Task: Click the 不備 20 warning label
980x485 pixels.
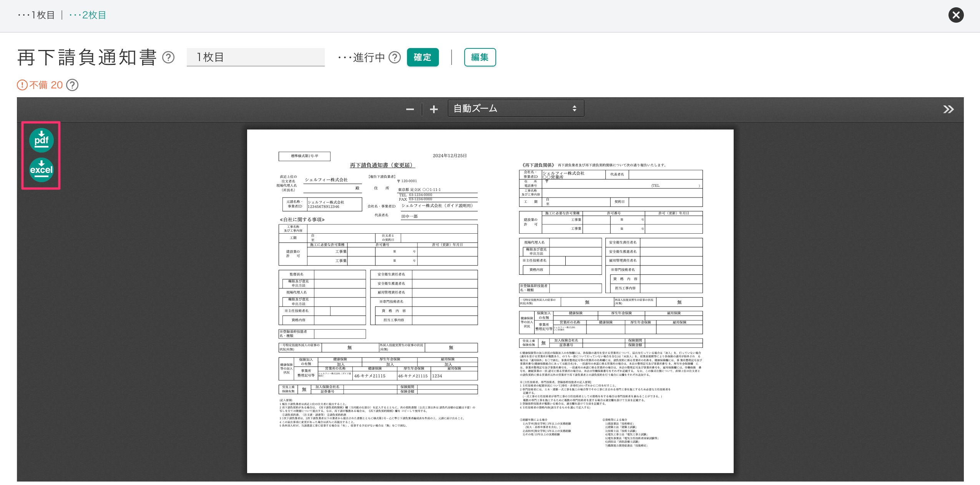Action: [x=46, y=85]
